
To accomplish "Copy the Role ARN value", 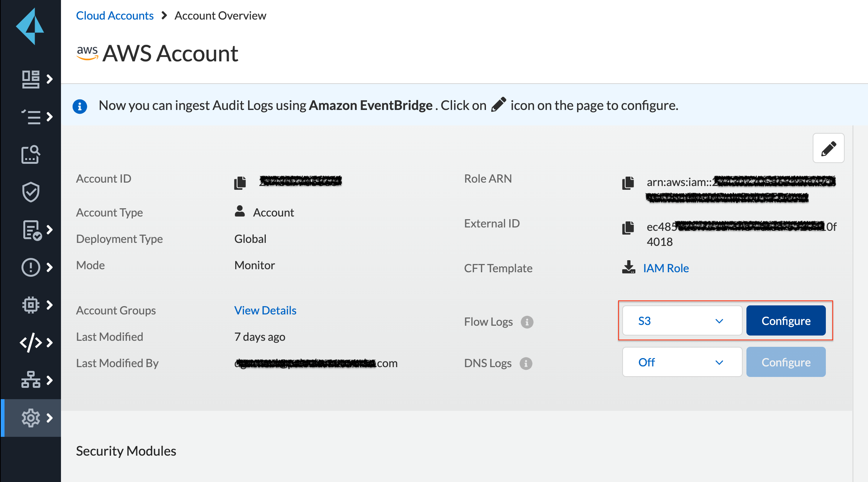I will point(628,183).
